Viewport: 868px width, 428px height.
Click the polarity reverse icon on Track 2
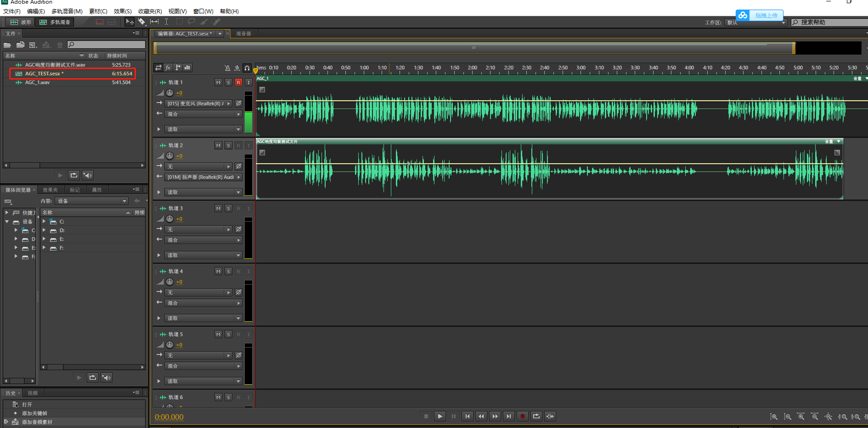coord(239,166)
